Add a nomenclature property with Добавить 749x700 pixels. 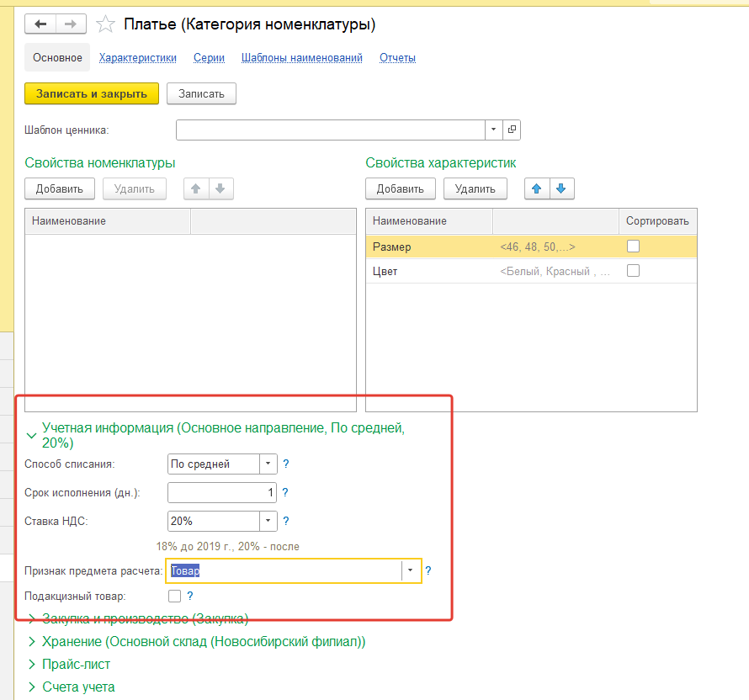pos(60,188)
